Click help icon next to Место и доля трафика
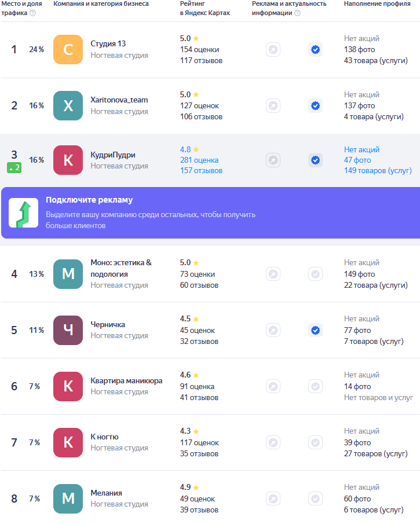This screenshot has height=524, width=420. pyautogui.click(x=33, y=13)
